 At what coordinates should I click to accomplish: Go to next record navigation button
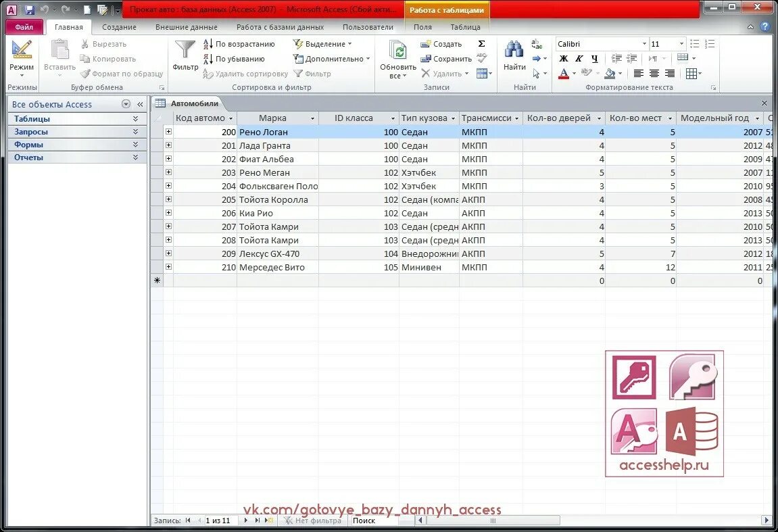pos(245,521)
